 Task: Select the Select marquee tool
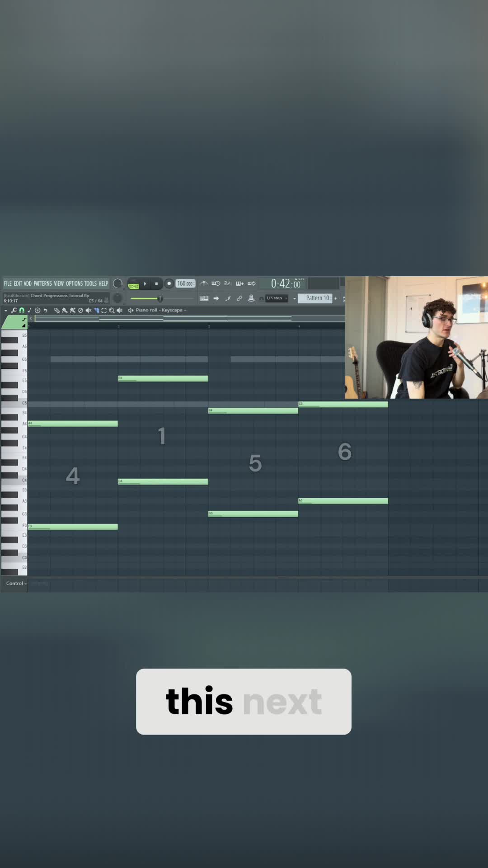[104, 310]
